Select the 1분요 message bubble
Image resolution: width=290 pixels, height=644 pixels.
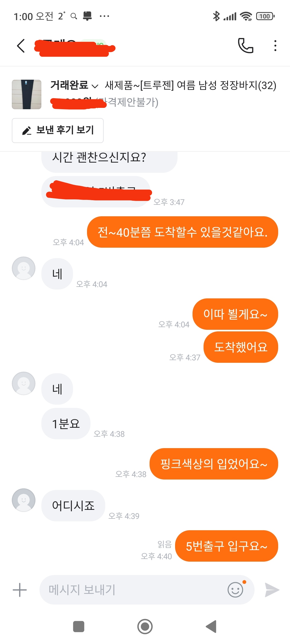point(66,423)
